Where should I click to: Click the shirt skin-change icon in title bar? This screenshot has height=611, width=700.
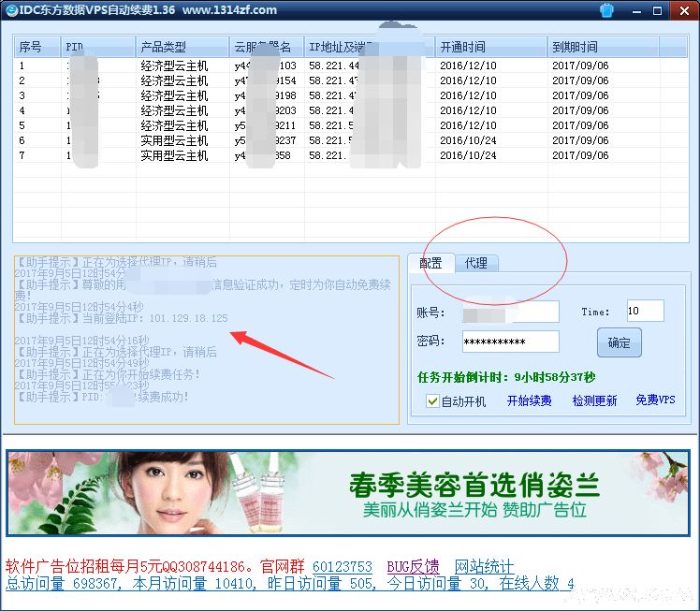click(x=607, y=9)
